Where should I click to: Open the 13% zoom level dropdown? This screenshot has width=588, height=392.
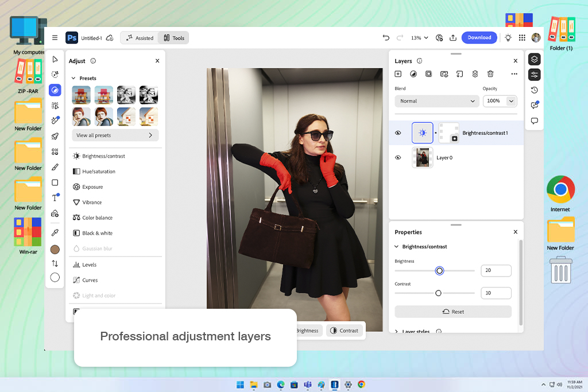tap(420, 38)
